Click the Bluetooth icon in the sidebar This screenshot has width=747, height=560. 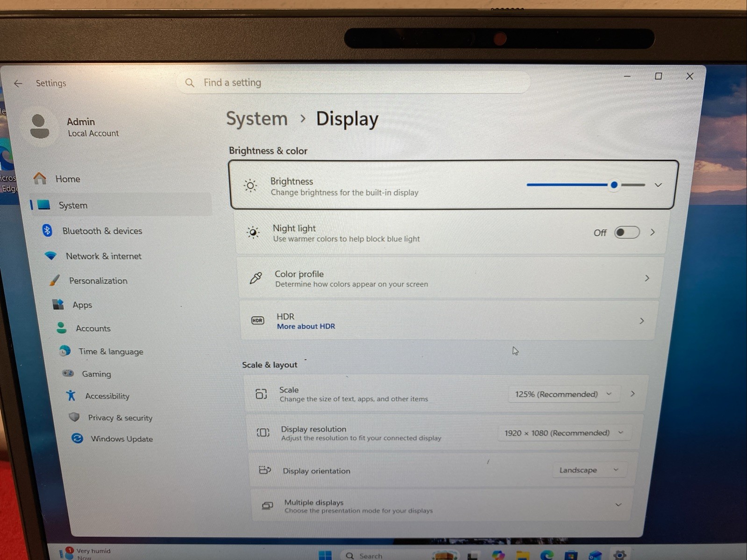tap(47, 230)
